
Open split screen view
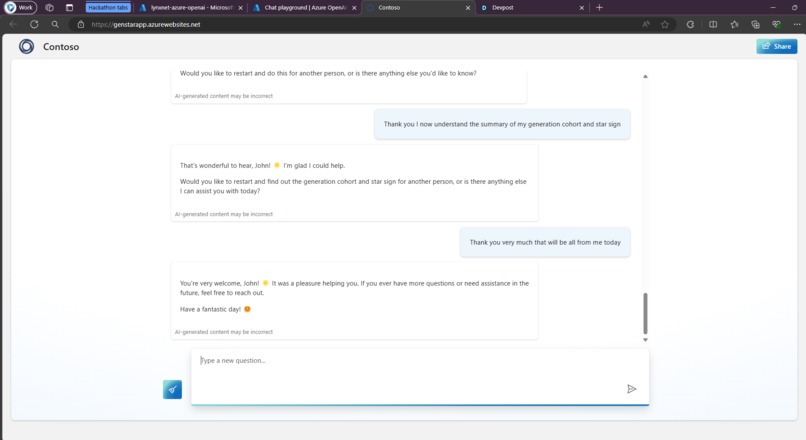(x=713, y=24)
